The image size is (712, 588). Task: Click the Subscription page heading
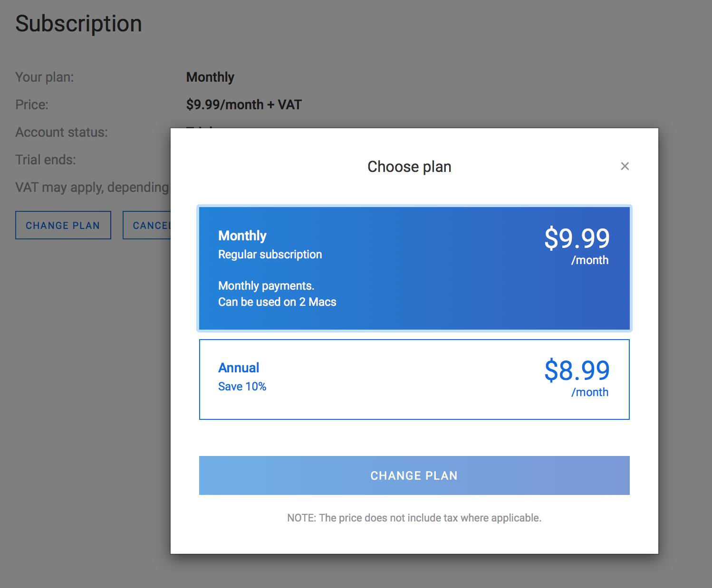[x=78, y=24]
